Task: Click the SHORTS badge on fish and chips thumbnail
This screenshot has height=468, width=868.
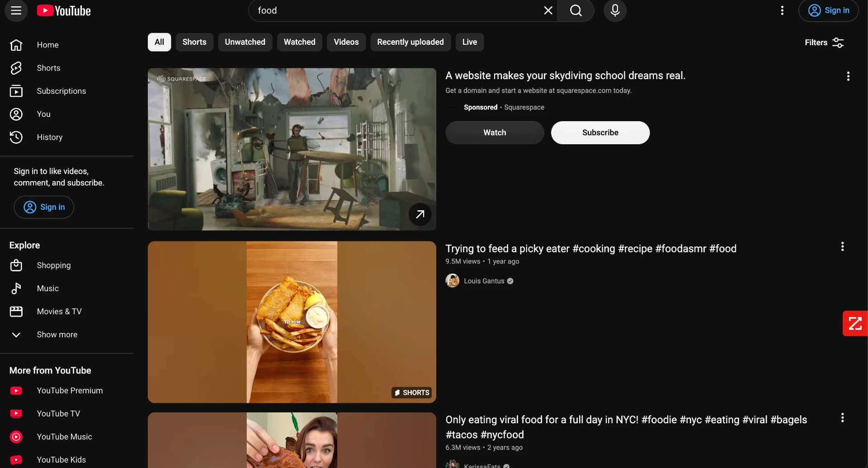Action: tap(411, 392)
